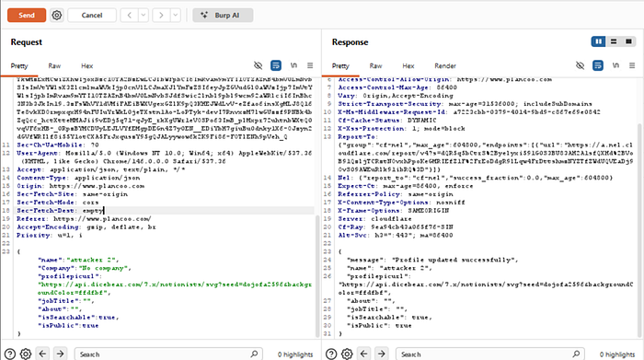Open the Response Render tab
644x360 pixels.
coord(445,65)
